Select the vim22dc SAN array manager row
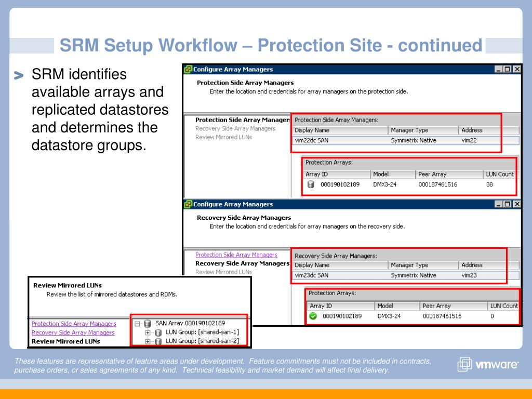Screen dimensions: 532x399 point(405,140)
